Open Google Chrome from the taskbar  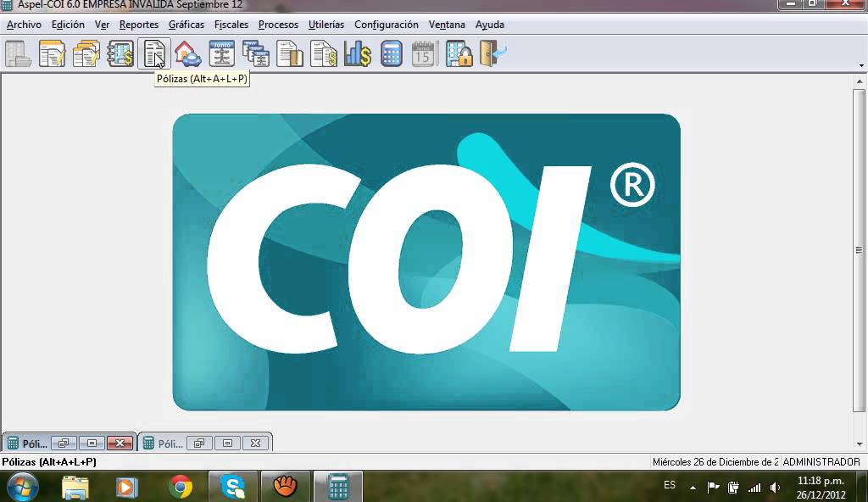point(180,487)
